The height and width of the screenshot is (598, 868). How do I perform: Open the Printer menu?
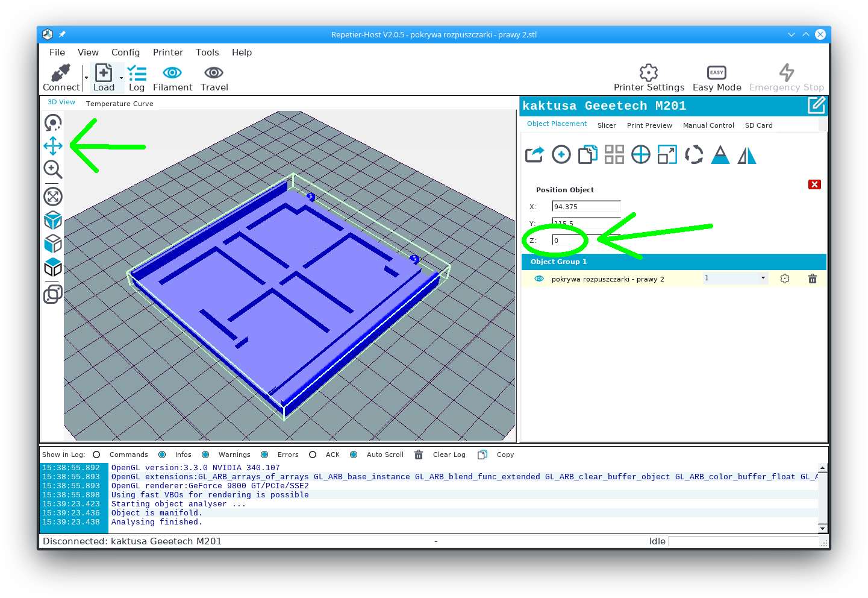coord(167,52)
